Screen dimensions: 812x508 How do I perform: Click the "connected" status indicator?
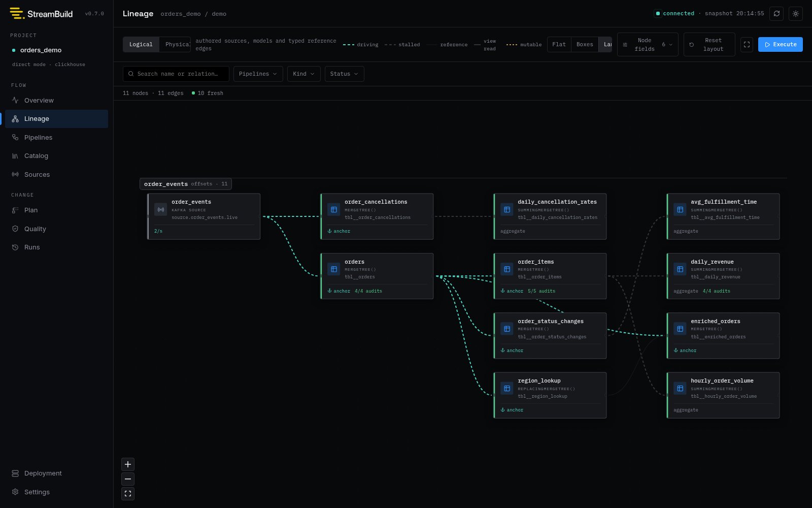click(x=675, y=14)
